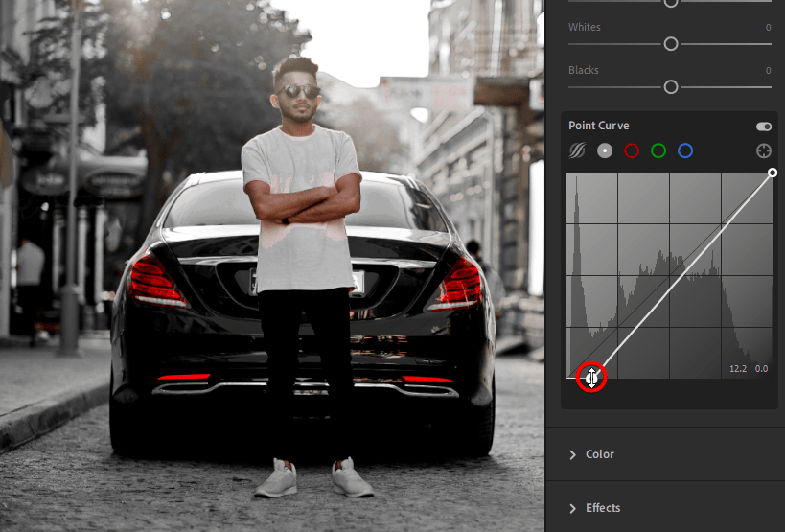This screenshot has height=532, width=785.
Task: Select the white point curve channel
Action: pyautogui.click(x=605, y=150)
